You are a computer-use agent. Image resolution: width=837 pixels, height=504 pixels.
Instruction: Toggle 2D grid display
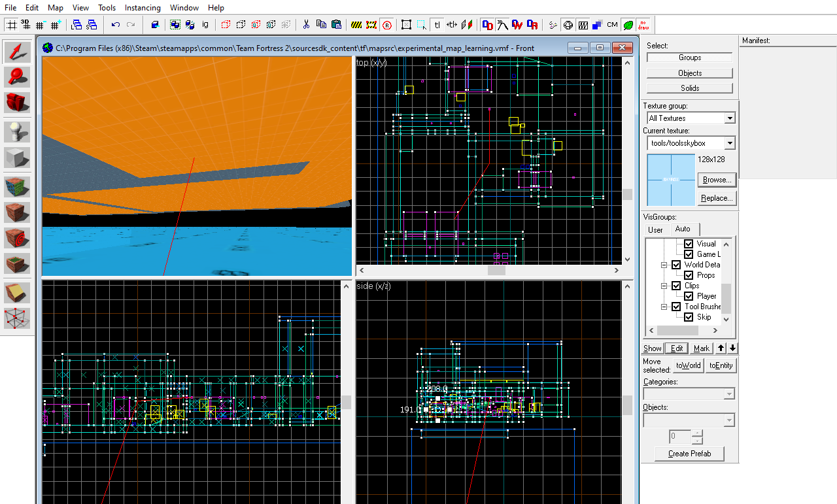click(11, 25)
